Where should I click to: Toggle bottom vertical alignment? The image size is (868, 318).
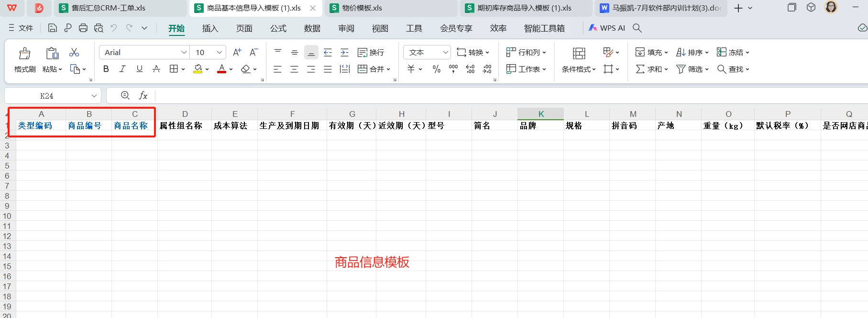(x=311, y=52)
